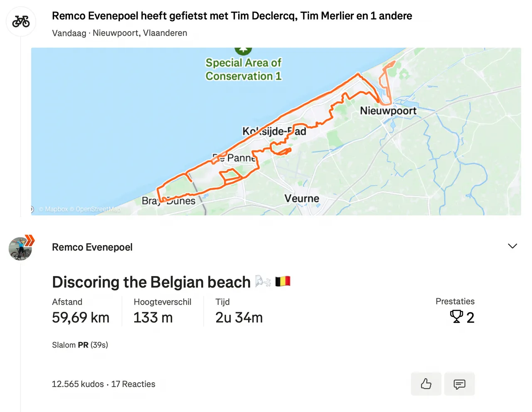The width and height of the screenshot is (532, 412).
Task: Open the Slalom PR segment effort
Action: point(80,345)
